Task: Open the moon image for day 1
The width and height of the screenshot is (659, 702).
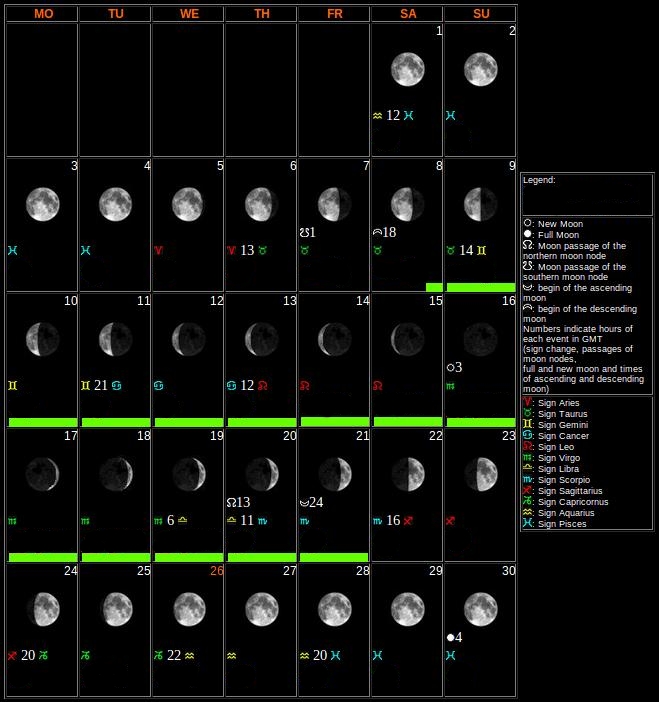Action: [x=407, y=69]
